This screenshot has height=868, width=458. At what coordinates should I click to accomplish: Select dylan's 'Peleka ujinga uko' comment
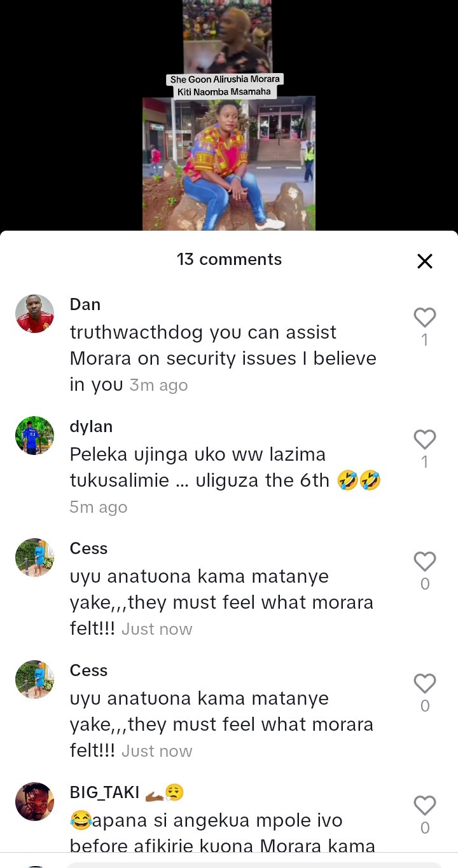tap(225, 468)
